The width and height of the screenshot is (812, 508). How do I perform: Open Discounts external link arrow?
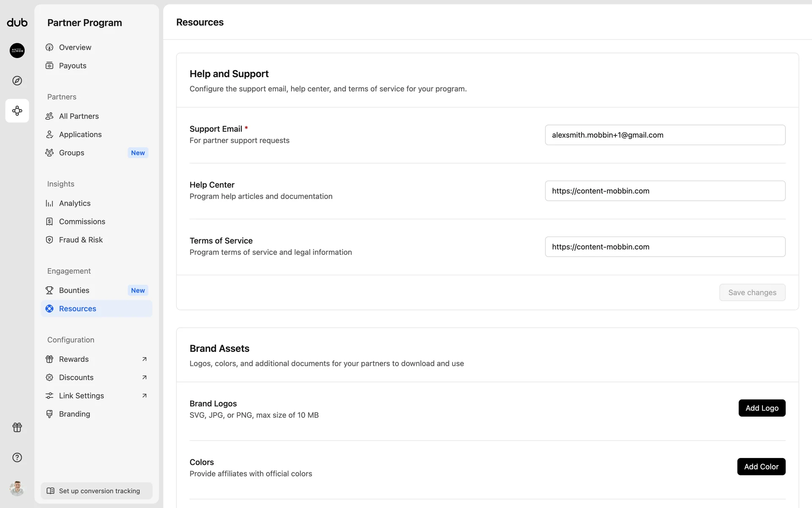coord(144,377)
